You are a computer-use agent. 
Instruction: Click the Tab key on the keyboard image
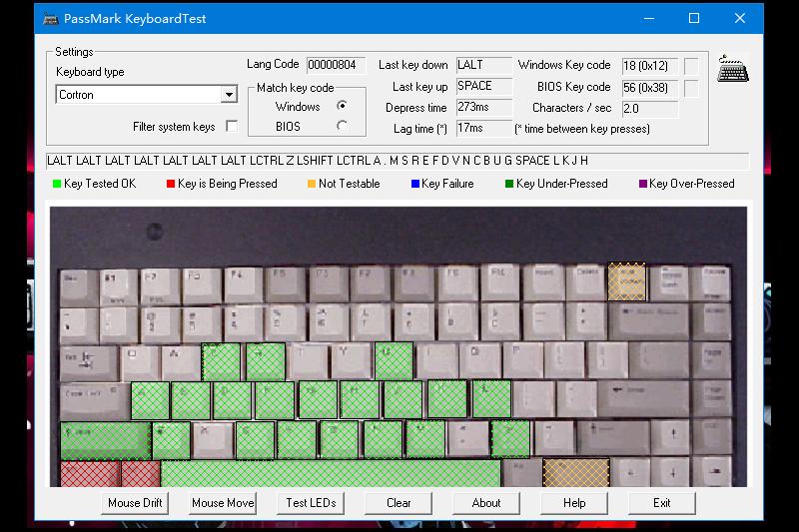pos(88,363)
